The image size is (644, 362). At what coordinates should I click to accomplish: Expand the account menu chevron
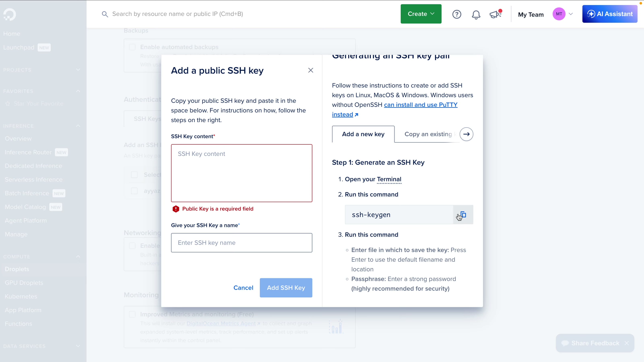[571, 14]
